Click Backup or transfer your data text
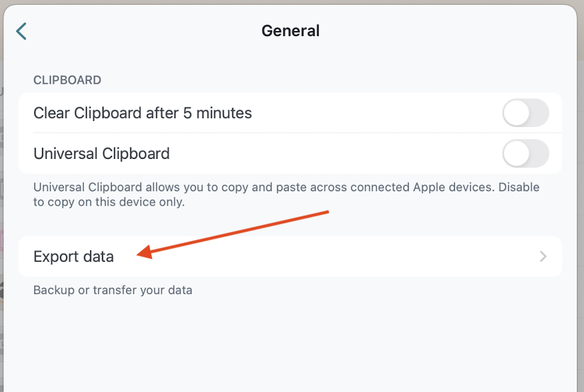The height and width of the screenshot is (392, 584). click(112, 290)
